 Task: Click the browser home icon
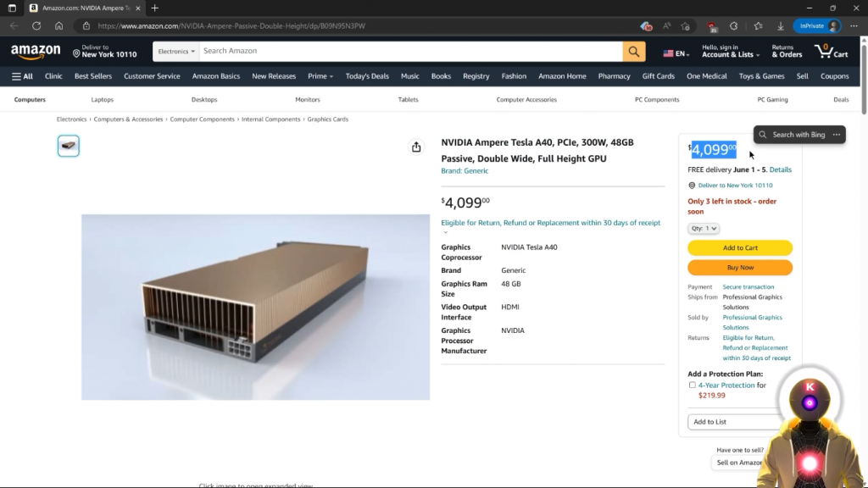[58, 26]
